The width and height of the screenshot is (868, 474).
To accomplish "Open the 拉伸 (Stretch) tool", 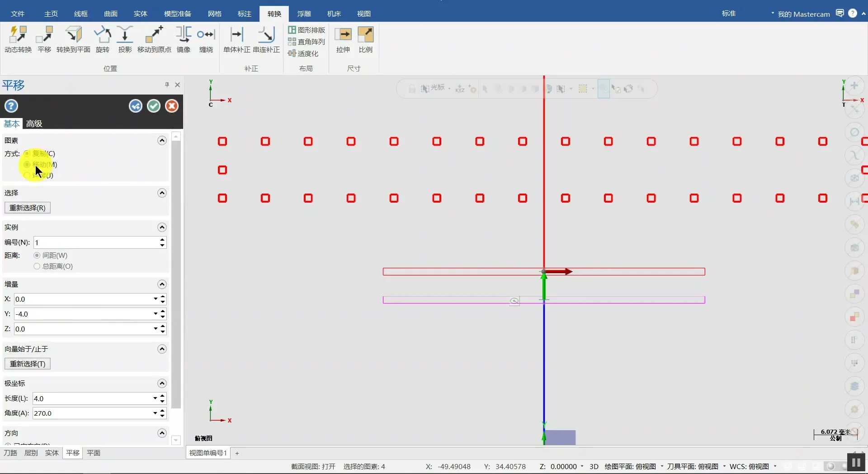I will point(343,35).
